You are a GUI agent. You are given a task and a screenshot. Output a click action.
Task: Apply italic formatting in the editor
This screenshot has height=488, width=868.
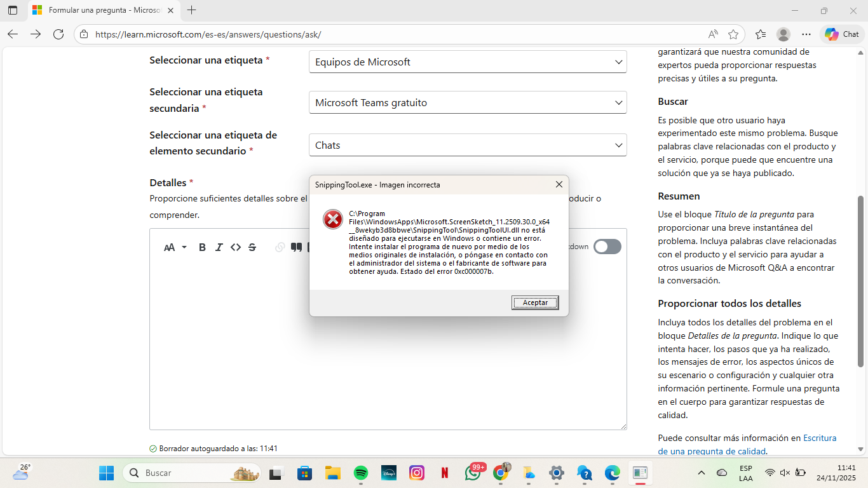tap(219, 247)
